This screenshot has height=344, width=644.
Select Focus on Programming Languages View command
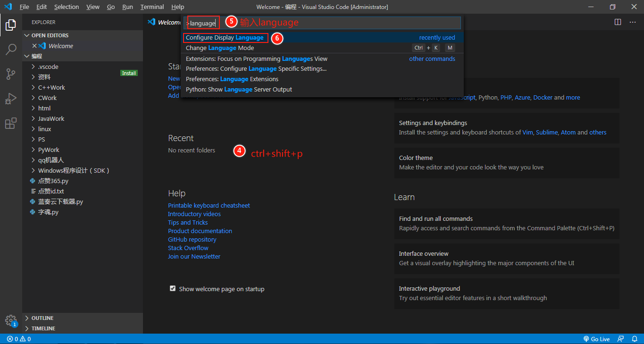(322, 59)
